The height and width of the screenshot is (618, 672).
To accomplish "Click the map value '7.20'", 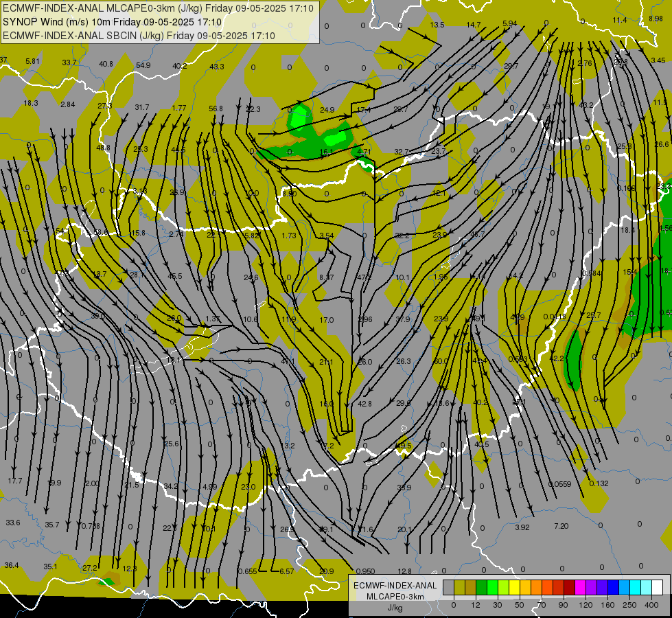I will pos(561,526).
